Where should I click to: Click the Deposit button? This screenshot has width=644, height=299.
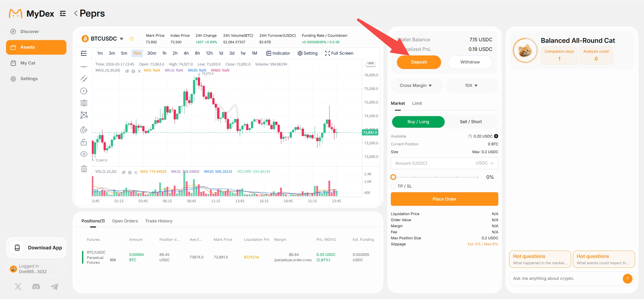tap(419, 62)
